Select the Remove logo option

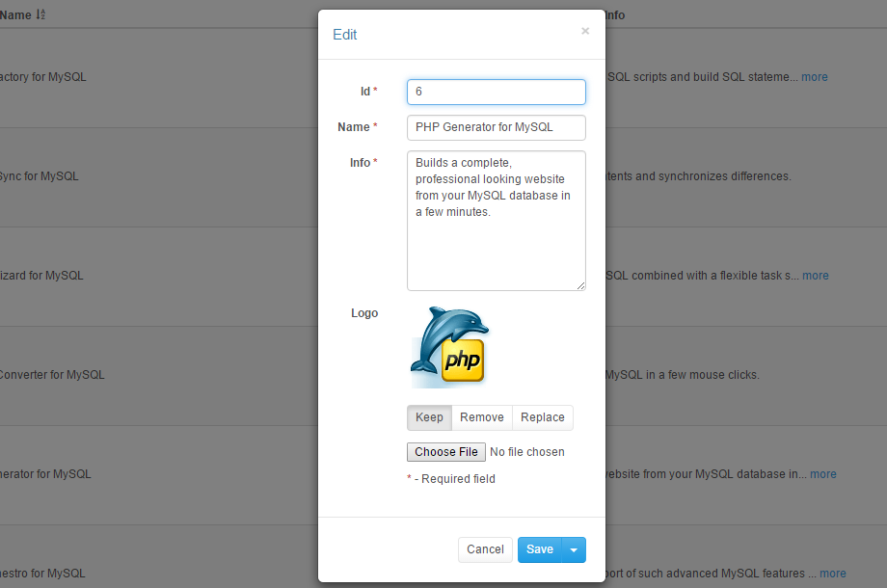tap(481, 417)
